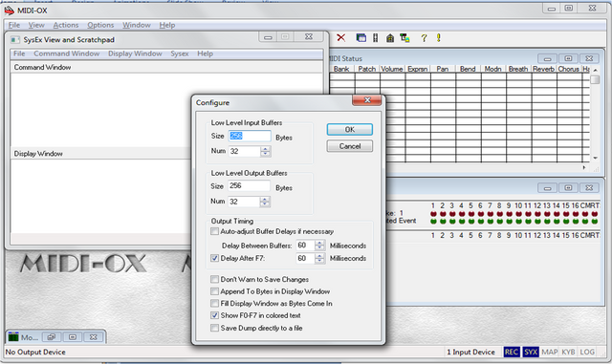Maximize the minimized Mo... window

point(73,336)
